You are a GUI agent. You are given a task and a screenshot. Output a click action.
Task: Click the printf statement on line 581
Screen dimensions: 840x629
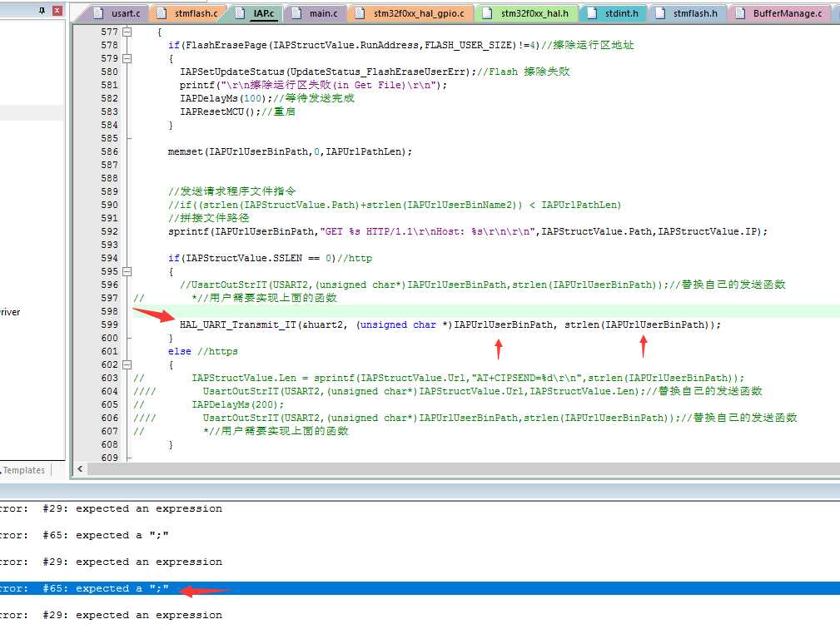click(x=313, y=85)
